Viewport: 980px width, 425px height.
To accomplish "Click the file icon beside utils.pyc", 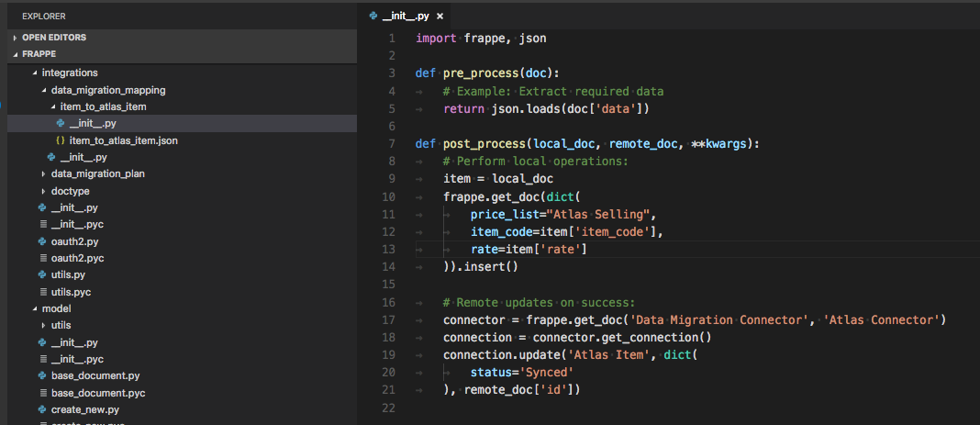I will 42,292.
